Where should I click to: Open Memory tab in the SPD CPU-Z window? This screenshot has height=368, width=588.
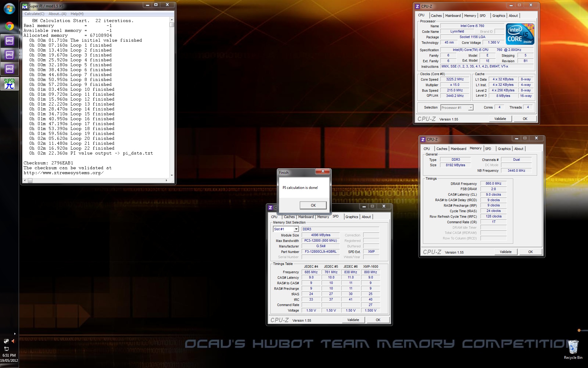(323, 217)
